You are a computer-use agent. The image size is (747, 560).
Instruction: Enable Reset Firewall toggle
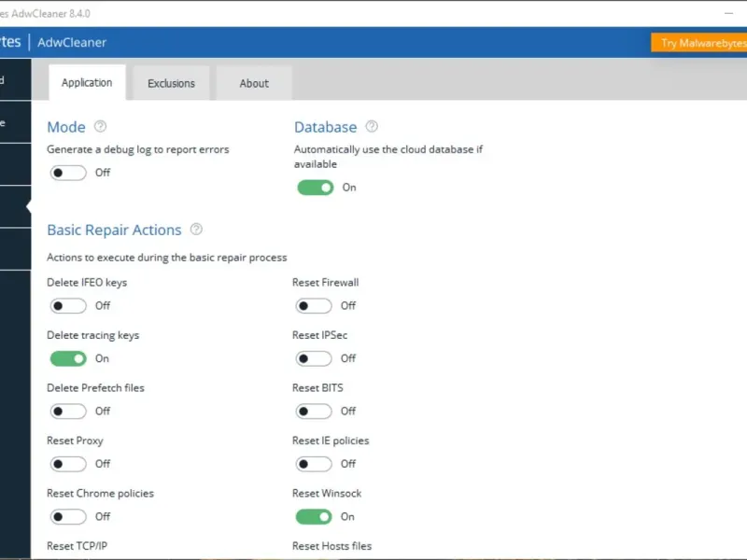click(x=314, y=306)
